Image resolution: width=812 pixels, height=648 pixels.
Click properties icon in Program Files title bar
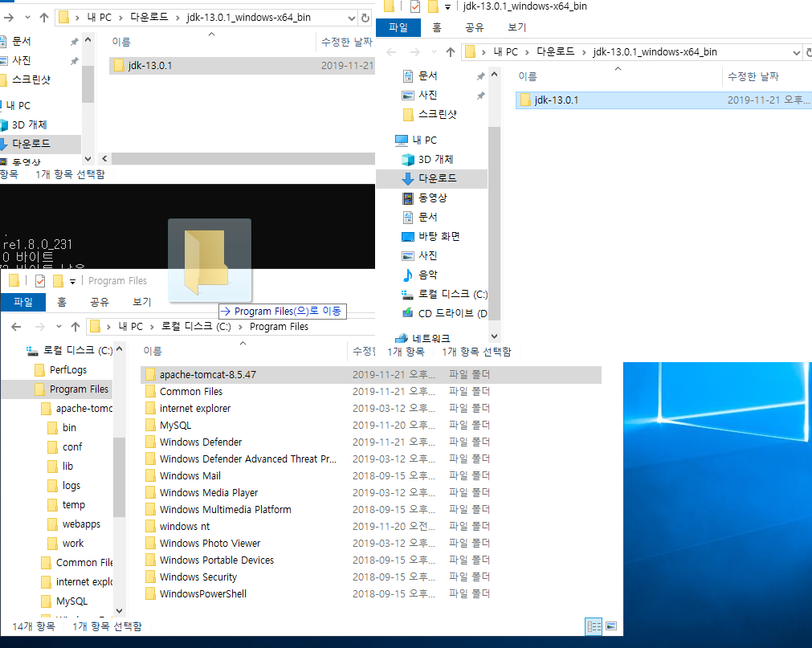pyautogui.click(x=40, y=281)
